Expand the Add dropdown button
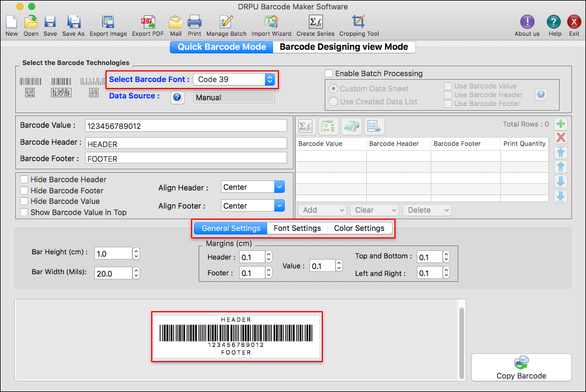 (322, 210)
